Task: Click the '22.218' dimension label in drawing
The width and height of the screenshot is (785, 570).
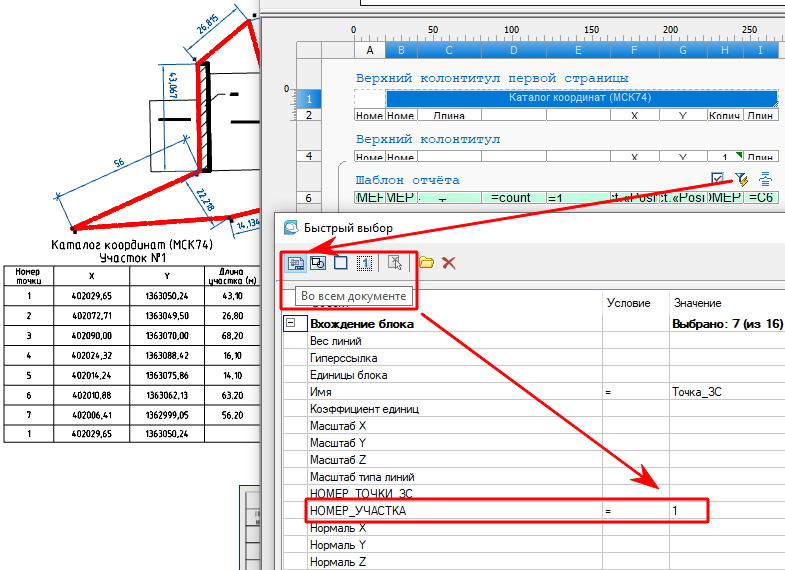Action: 206,199
